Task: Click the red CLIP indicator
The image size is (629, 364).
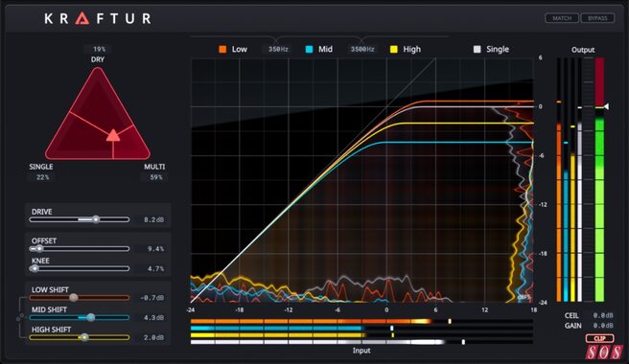Action: tap(599, 338)
